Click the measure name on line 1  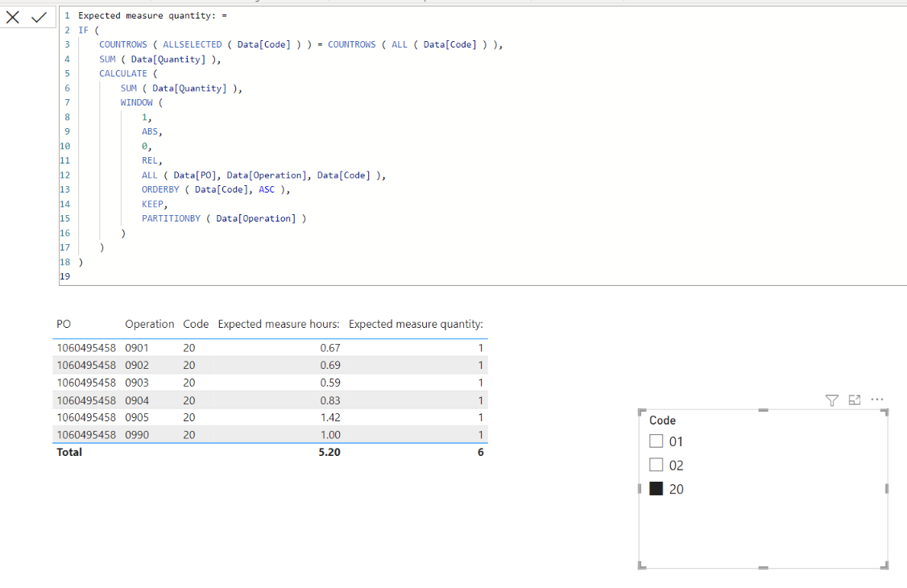tap(147, 15)
